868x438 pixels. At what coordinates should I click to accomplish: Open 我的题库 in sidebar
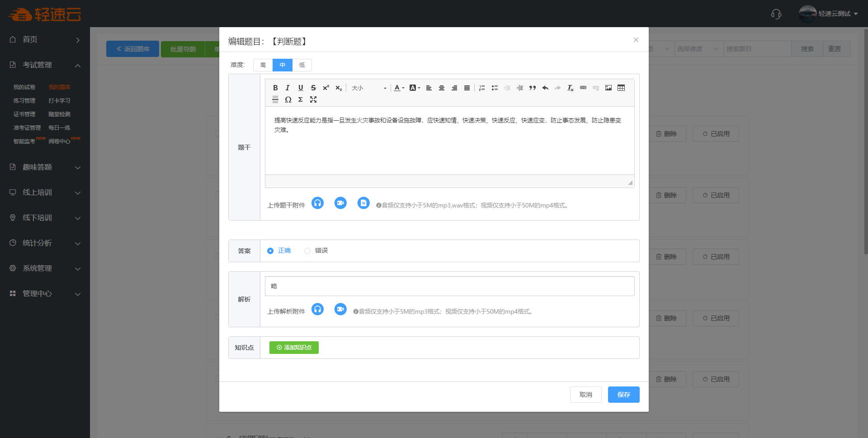(x=60, y=87)
